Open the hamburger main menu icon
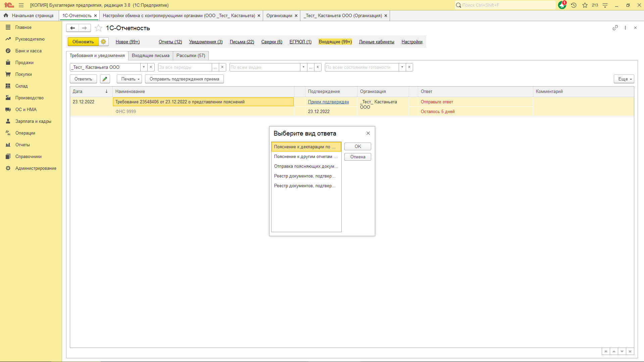This screenshot has height=362, width=644. pos(21,5)
